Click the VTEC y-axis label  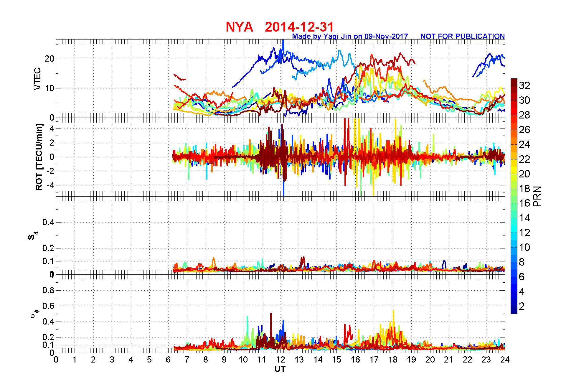[37, 79]
